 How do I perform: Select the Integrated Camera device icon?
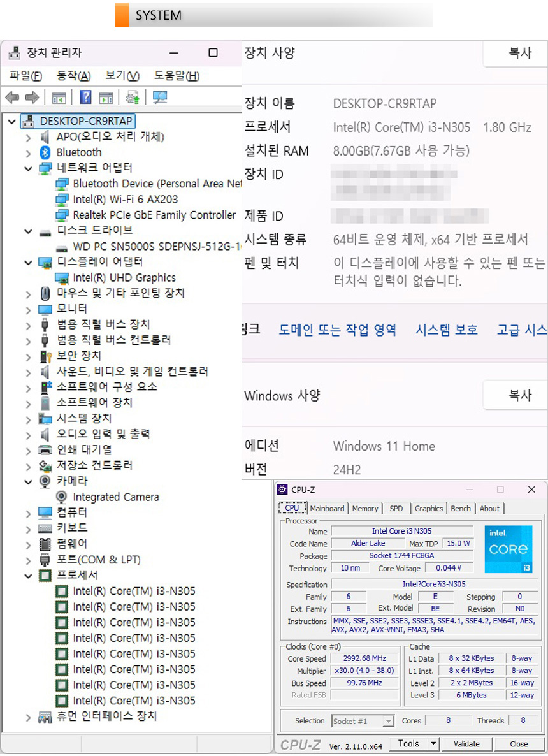[62, 497]
